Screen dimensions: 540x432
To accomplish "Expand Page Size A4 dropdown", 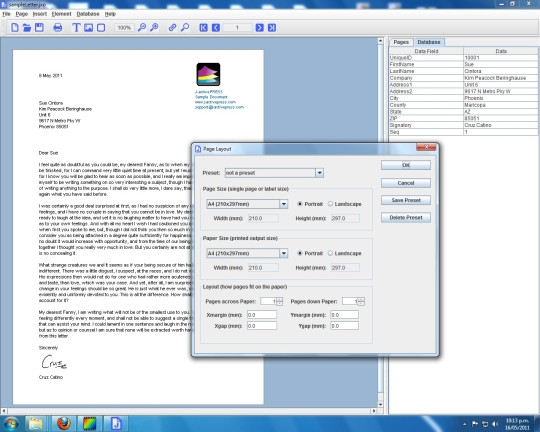I will pos(283,204).
